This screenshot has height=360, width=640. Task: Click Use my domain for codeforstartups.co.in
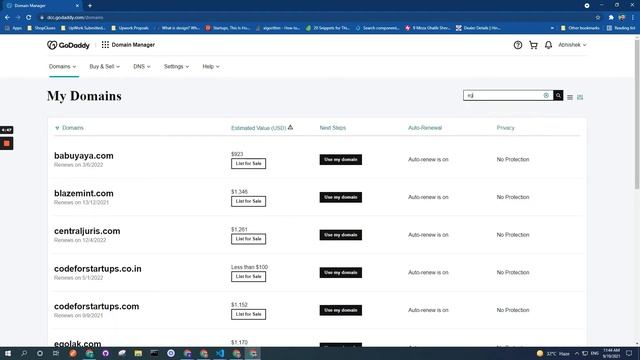[340, 273]
